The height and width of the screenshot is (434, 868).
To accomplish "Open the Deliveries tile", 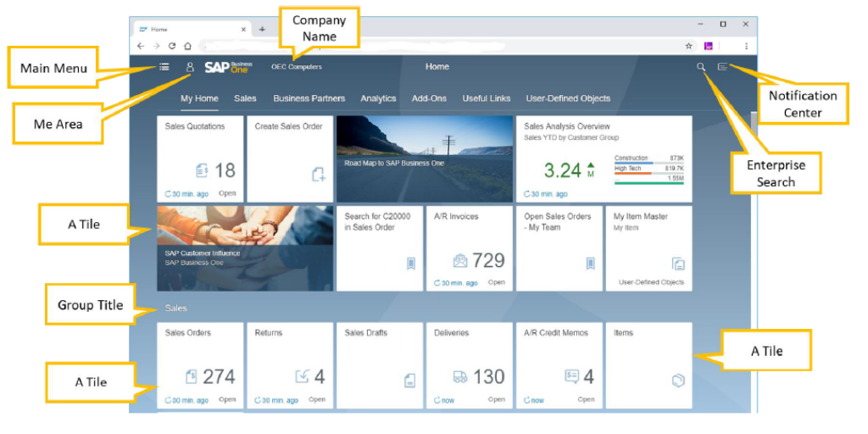I will 469,365.
